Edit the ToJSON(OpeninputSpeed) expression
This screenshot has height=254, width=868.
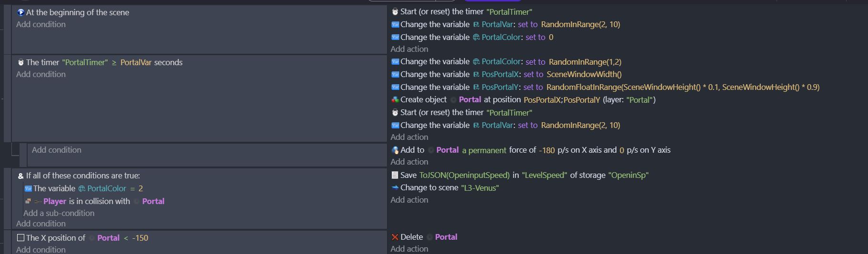click(464, 176)
